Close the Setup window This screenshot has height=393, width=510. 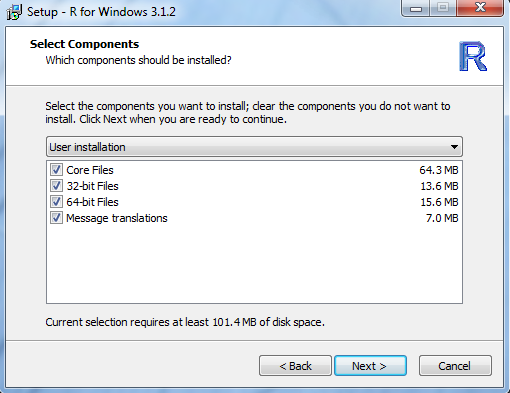click(x=480, y=8)
